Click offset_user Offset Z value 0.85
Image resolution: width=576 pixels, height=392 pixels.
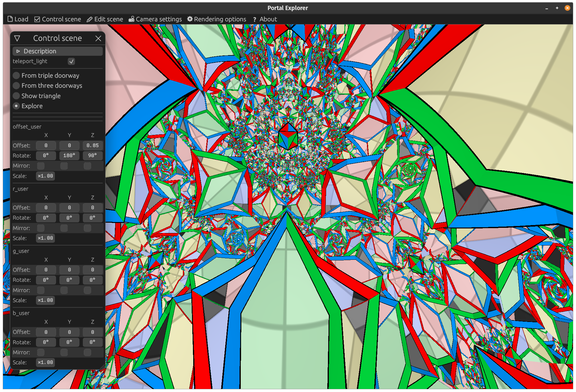tap(93, 146)
